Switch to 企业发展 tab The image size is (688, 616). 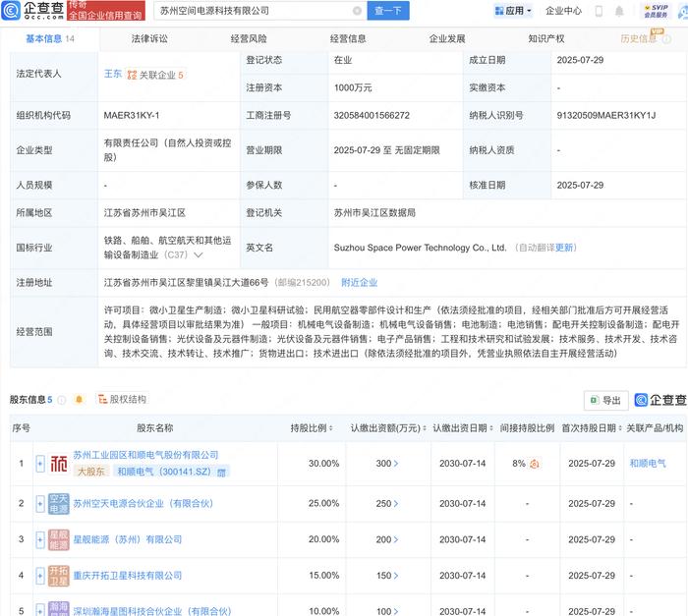click(x=447, y=39)
